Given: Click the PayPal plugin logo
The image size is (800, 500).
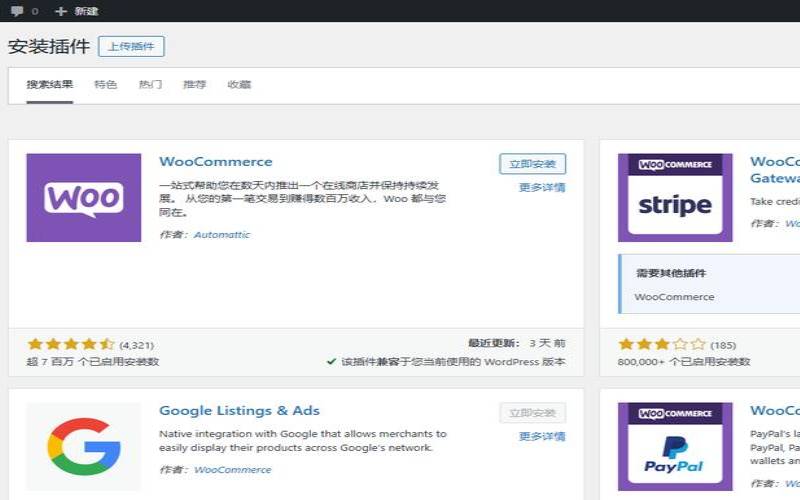Looking at the screenshot, I should coord(675,446).
